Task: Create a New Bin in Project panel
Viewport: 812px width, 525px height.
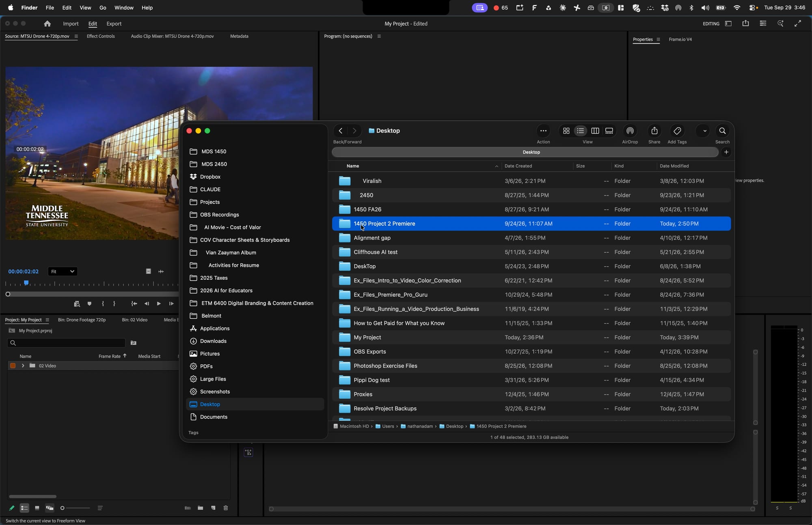Action: [201, 508]
